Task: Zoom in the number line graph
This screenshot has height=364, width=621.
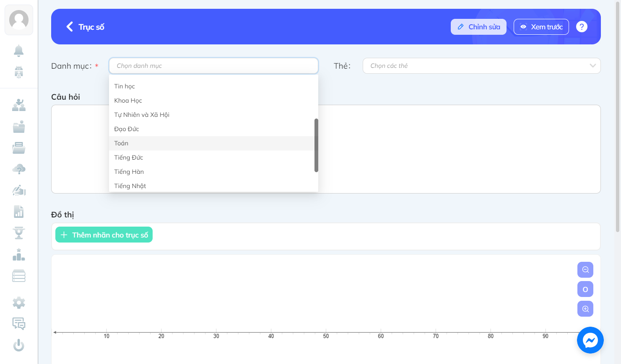Action: (585, 309)
